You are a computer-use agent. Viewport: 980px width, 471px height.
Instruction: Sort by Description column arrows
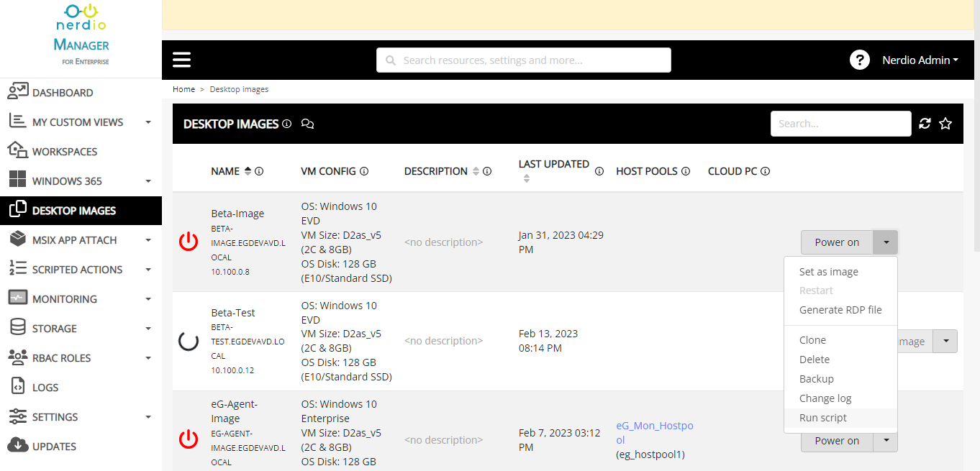pyautogui.click(x=475, y=171)
